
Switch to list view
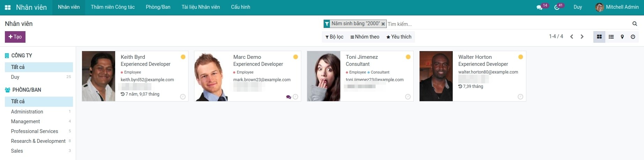click(x=611, y=37)
